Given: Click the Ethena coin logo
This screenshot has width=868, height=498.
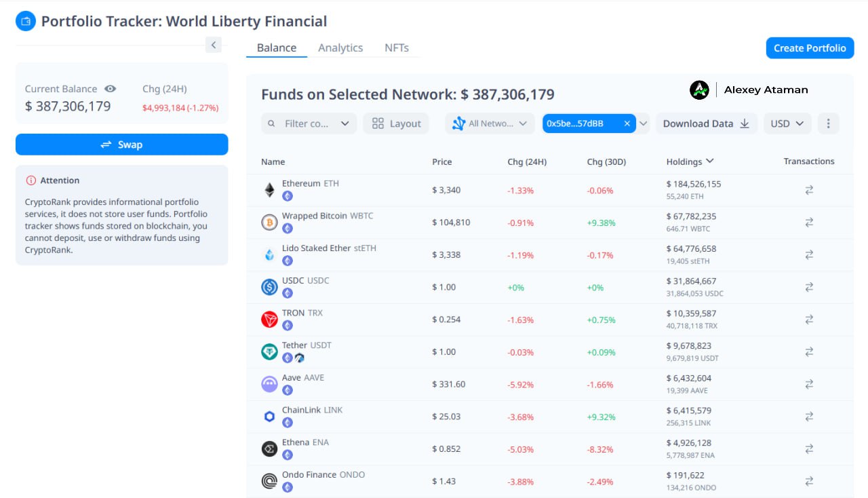Looking at the screenshot, I should point(269,448).
